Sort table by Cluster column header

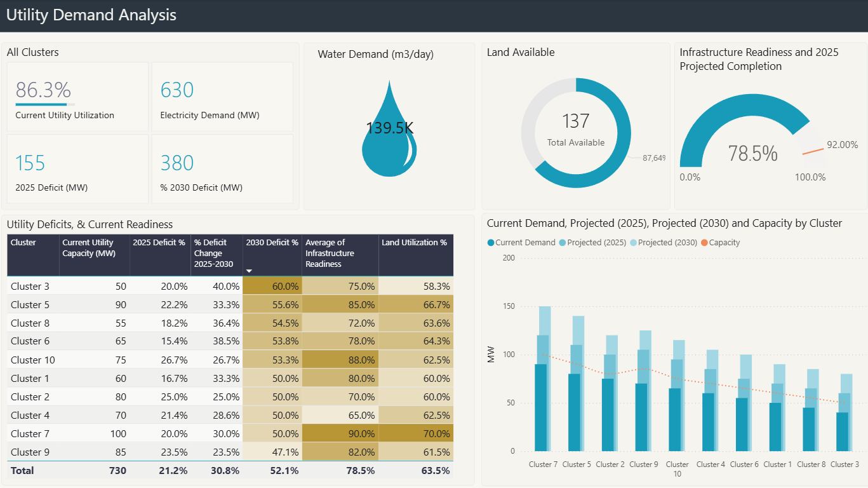pyautogui.click(x=23, y=243)
